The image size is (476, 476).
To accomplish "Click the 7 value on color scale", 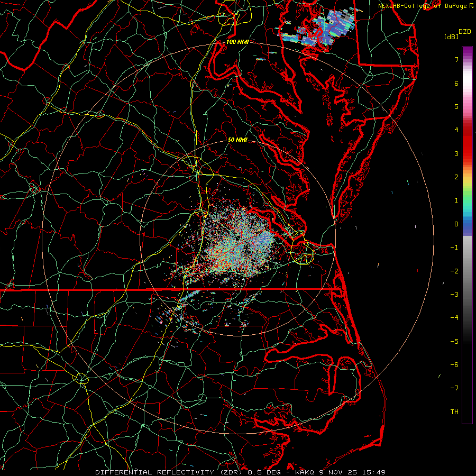I will pyautogui.click(x=456, y=59).
